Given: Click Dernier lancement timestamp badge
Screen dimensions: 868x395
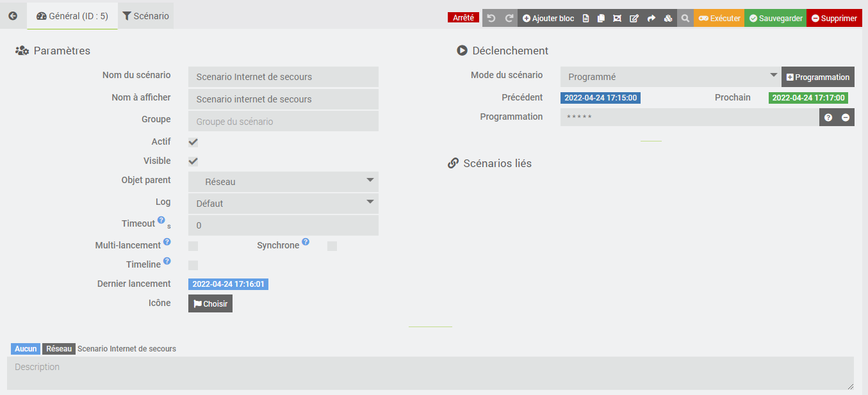Looking at the screenshot, I should [228, 284].
